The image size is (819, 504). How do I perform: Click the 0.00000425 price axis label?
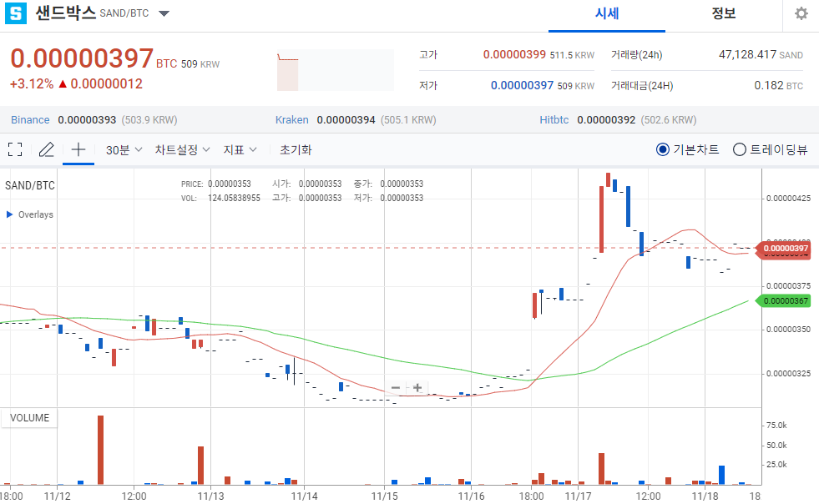tap(789, 199)
